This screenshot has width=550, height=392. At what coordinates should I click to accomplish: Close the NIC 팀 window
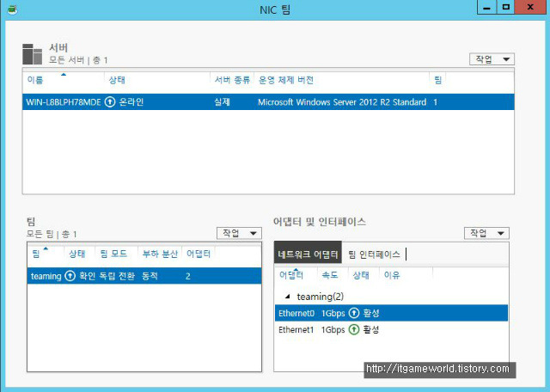pyautogui.click(x=530, y=7)
